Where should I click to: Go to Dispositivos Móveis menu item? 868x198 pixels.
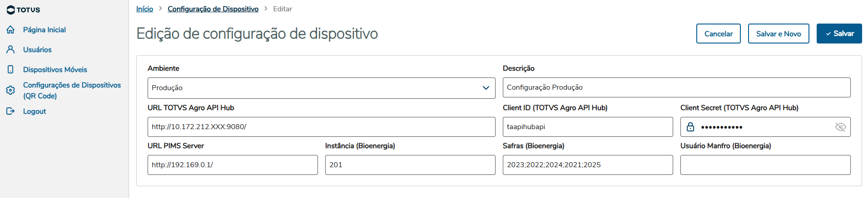(55, 70)
